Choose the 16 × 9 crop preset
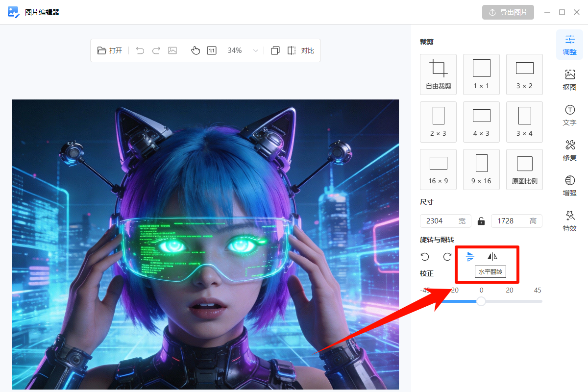The width and height of the screenshot is (588, 392). pos(438,170)
